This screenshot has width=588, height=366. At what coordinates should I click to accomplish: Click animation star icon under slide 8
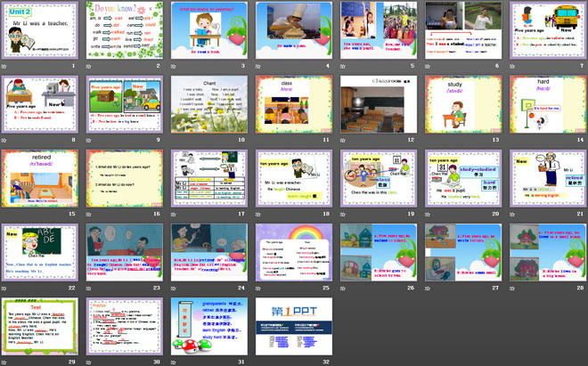point(4,140)
